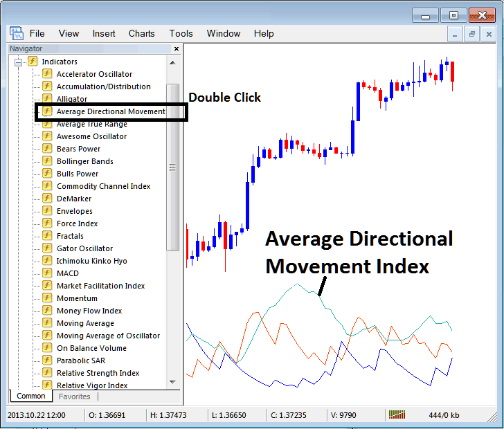
Task: Select Relative Strength Index indicator
Action: (98, 373)
